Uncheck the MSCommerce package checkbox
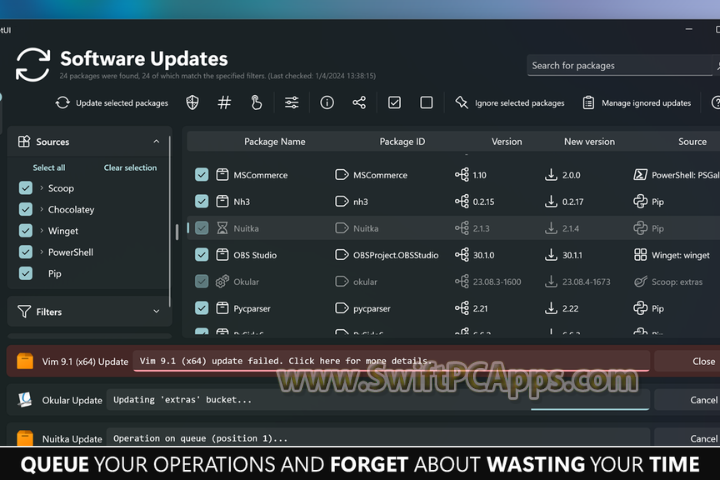Image resolution: width=720 pixels, height=480 pixels. 202,175
